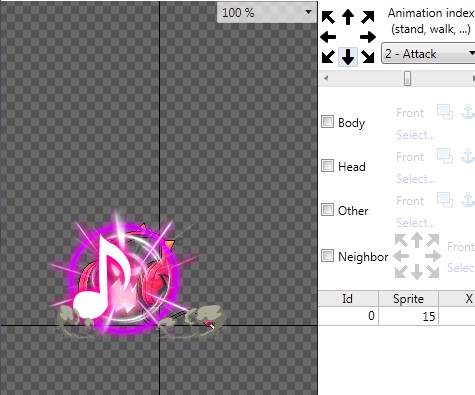Click the Id column header
Screen dimensions: 475x395
(348, 299)
